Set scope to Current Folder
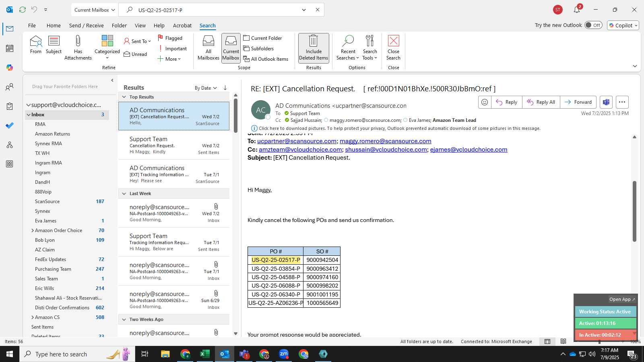Viewport: 644px width, 362px height. tap(262, 38)
